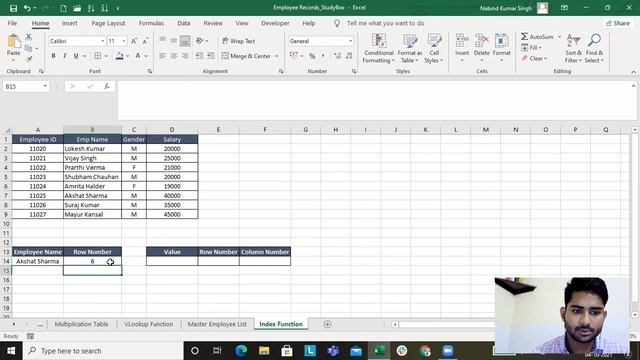Click the Orientation text angle icon

pos(200,41)
